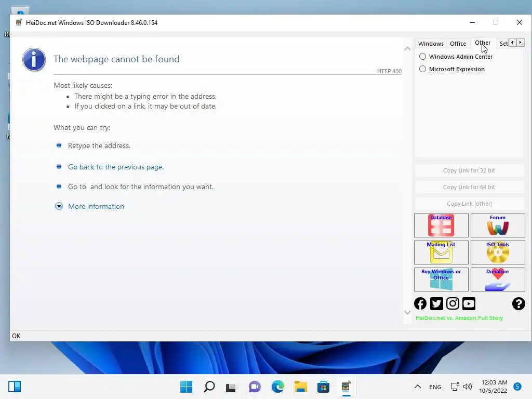Image resolution: width=532 pixels, height=399 pixels.
Task: Click the blue information icon
Action: point(34,59)
